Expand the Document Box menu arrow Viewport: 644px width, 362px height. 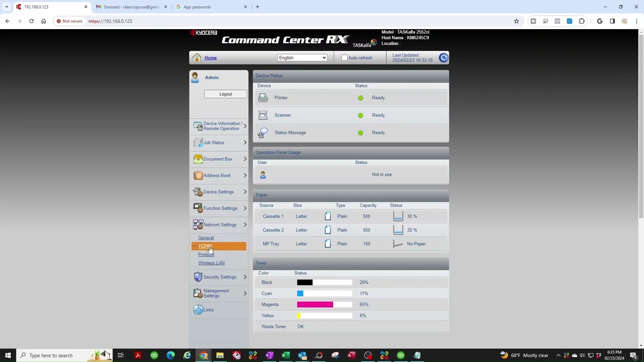point(245,159)
